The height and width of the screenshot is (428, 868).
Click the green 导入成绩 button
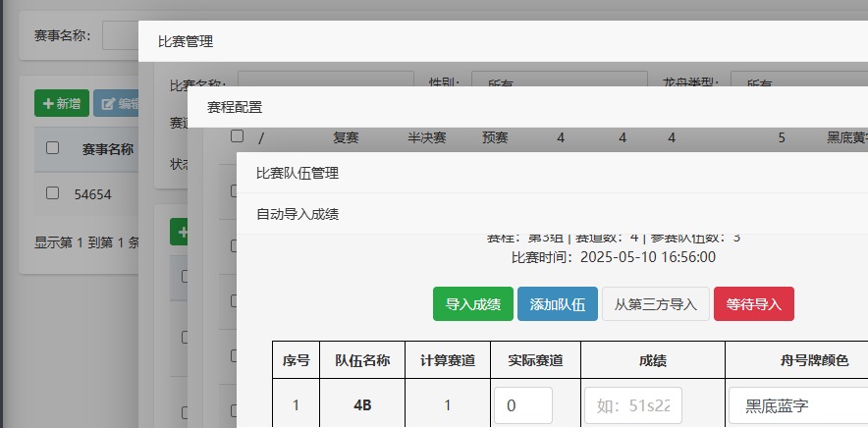click(472, 304)
